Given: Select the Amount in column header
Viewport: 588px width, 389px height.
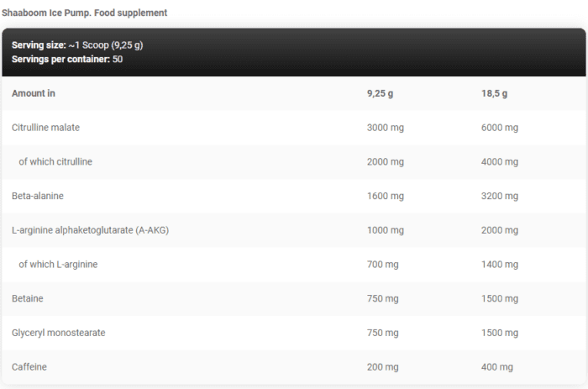Looking at the screenshot, I should (34, 93).
